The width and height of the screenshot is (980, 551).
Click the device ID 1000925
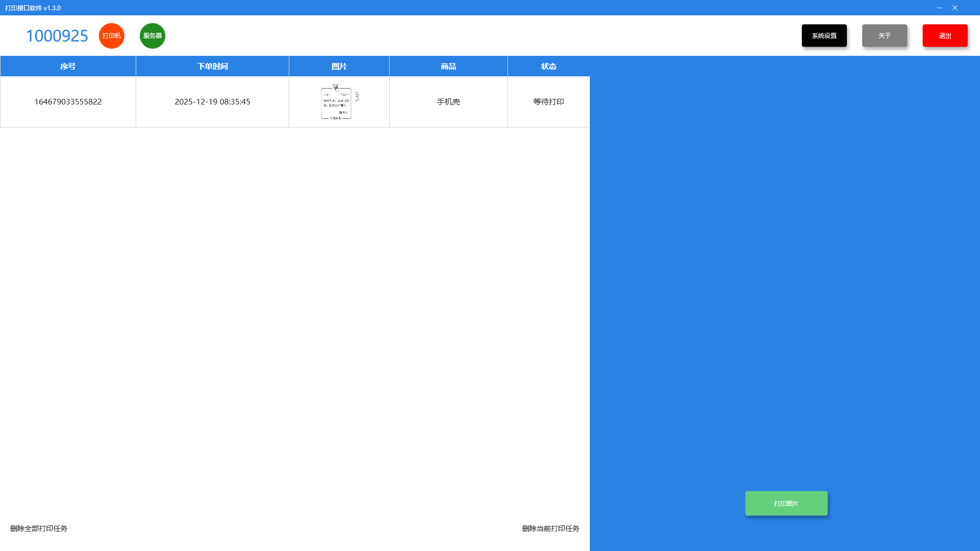[57, 36]
